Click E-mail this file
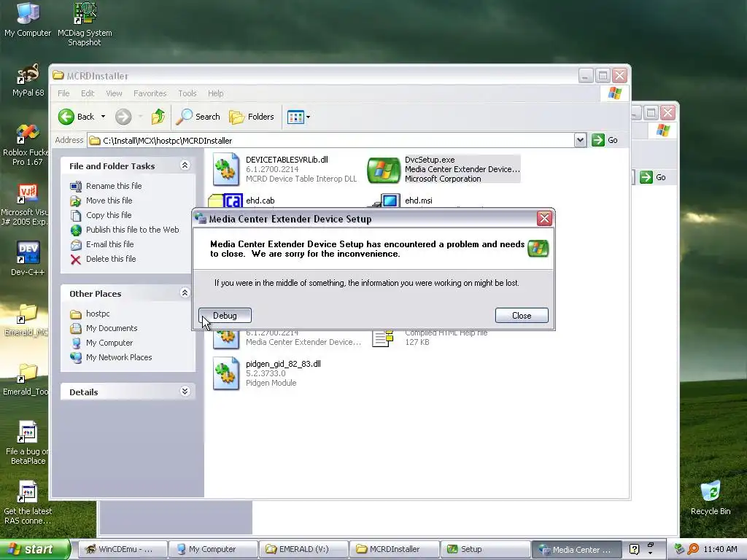This screenshot has width=747, height=560. pyautogui.click(x=109, y=244)
